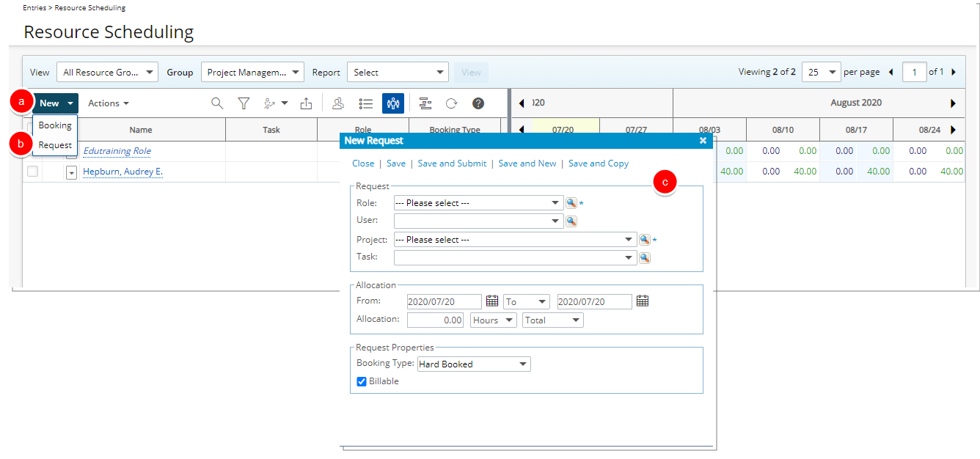This screenshot has height=459, width=980.
Task: Click the lookup icon beside Project
Action: 645,240
